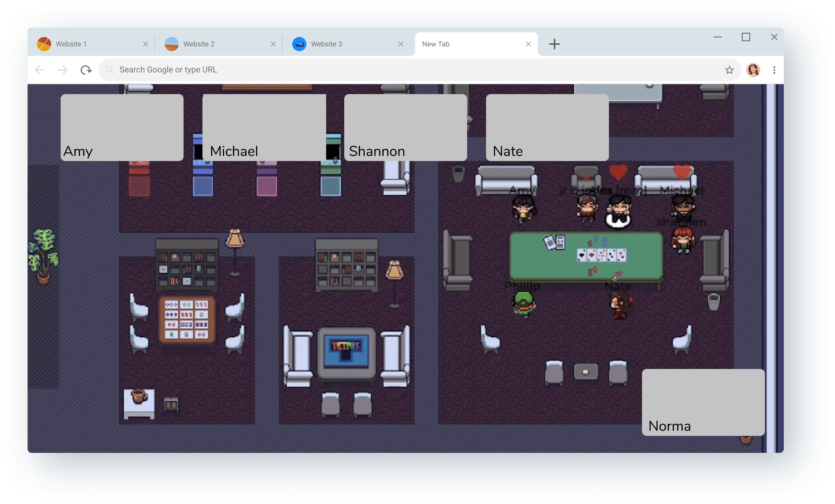
Task: Click the browser back arrow
Action: tap(40, 70)
